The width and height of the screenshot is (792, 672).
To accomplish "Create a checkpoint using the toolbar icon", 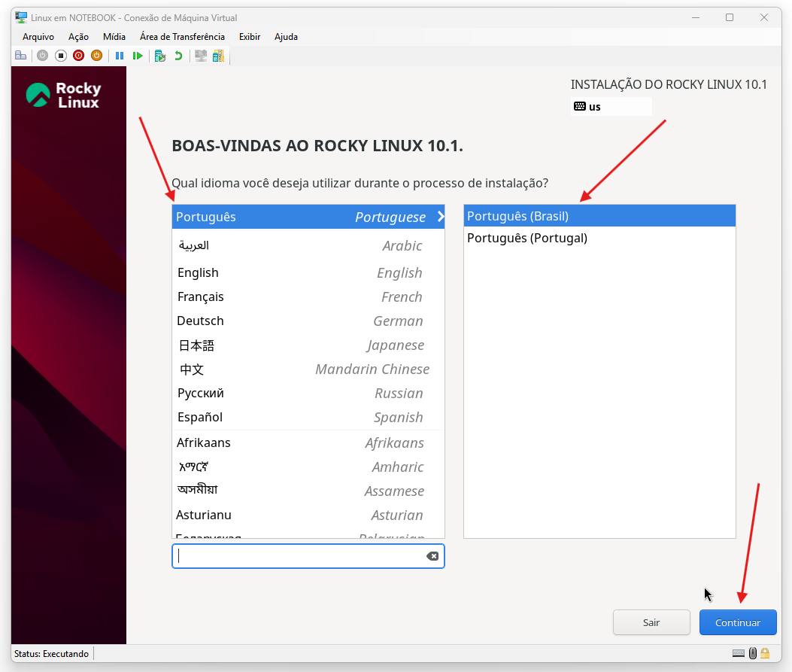I will [x=159, y=56].
